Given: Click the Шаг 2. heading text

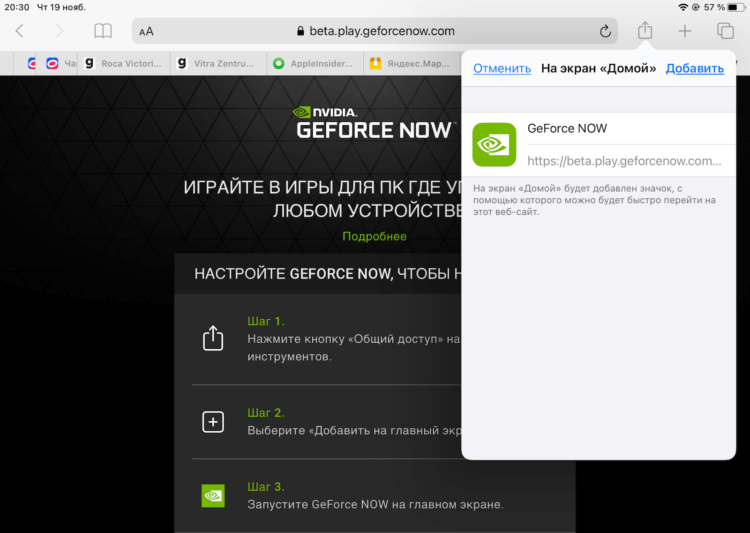Looking at the screenshot, I should [266, 412].
